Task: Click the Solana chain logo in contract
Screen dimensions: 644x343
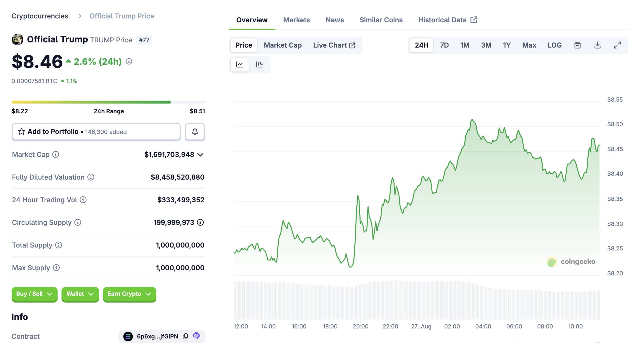Action: pyautogui.click(x=128, y=336)
